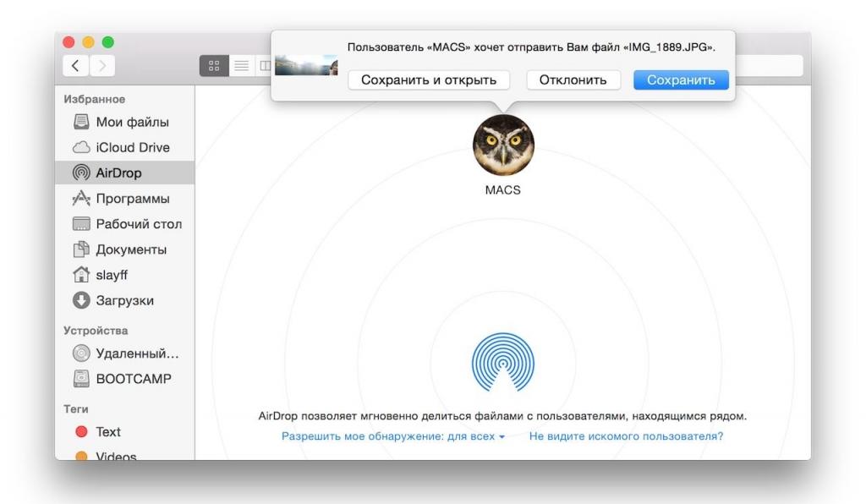Minimize the Finder window with the yellow button
Screen dimensions: 866x504
(88, 42)
